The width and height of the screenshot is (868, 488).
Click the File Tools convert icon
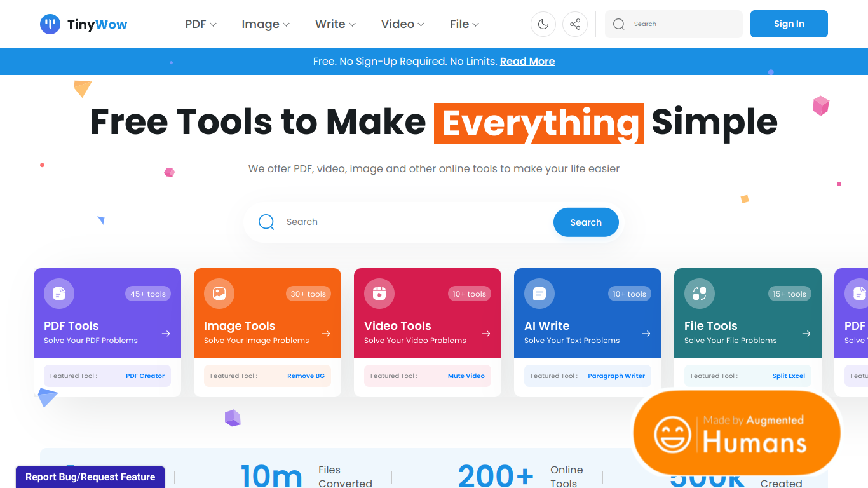pos(700,294)
